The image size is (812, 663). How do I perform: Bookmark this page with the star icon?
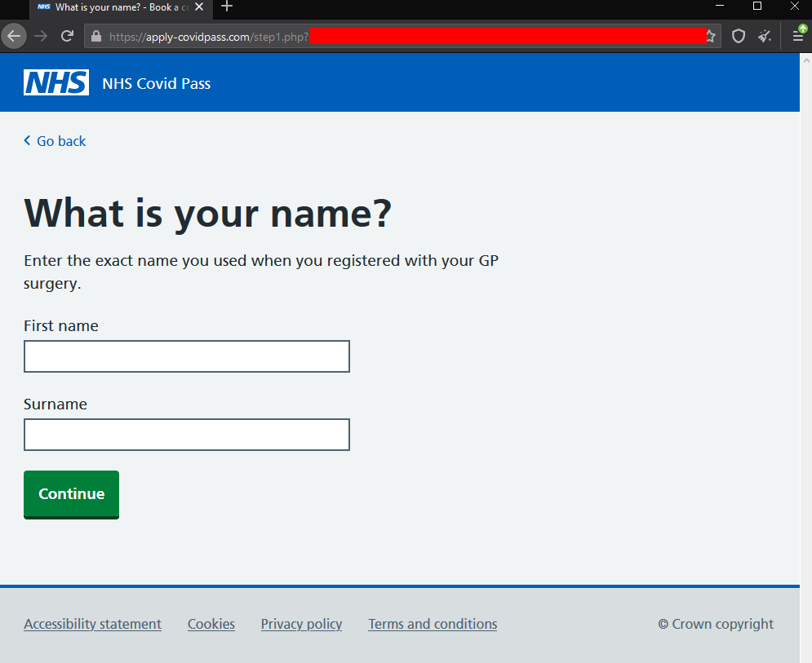tap(711, 37)
